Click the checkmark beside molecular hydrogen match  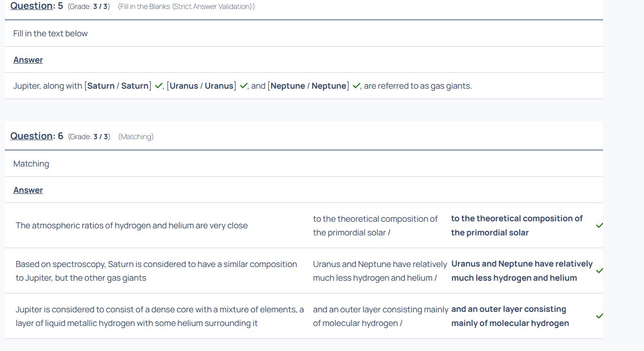click(x=599, y=316)
